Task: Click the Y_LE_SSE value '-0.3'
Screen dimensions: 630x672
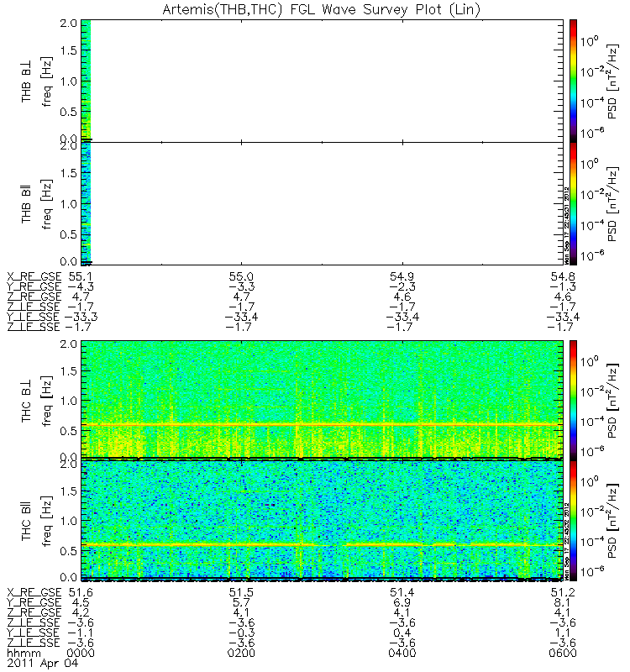Action: click(241, 633)
